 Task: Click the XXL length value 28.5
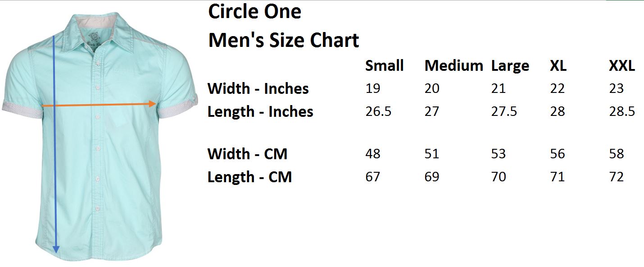622,111
